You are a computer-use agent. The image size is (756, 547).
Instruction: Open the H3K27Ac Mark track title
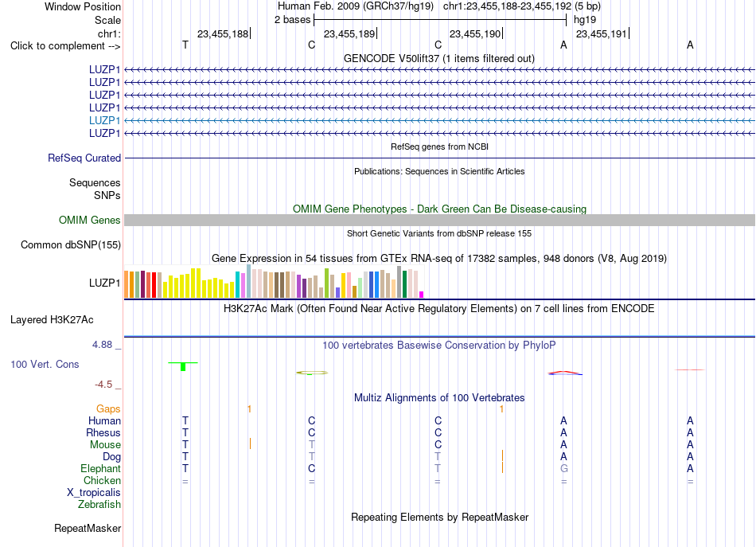pyautogui.click(x=439, y=309)
